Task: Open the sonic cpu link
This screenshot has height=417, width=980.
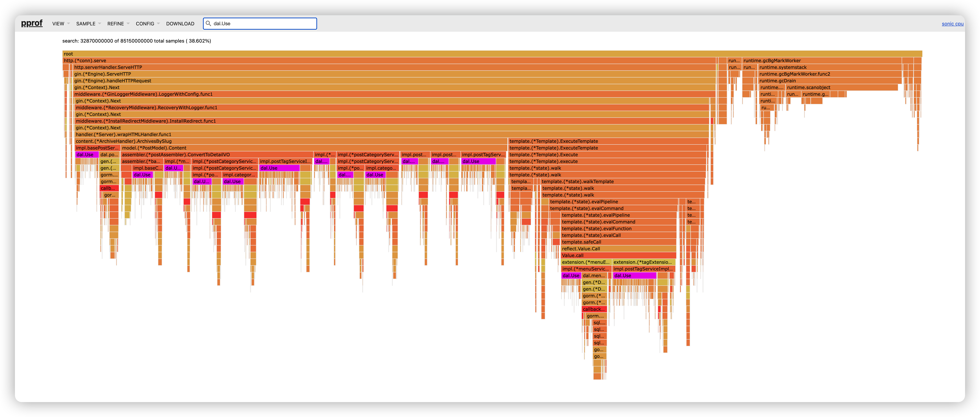Action: click(x=952, y=24)
